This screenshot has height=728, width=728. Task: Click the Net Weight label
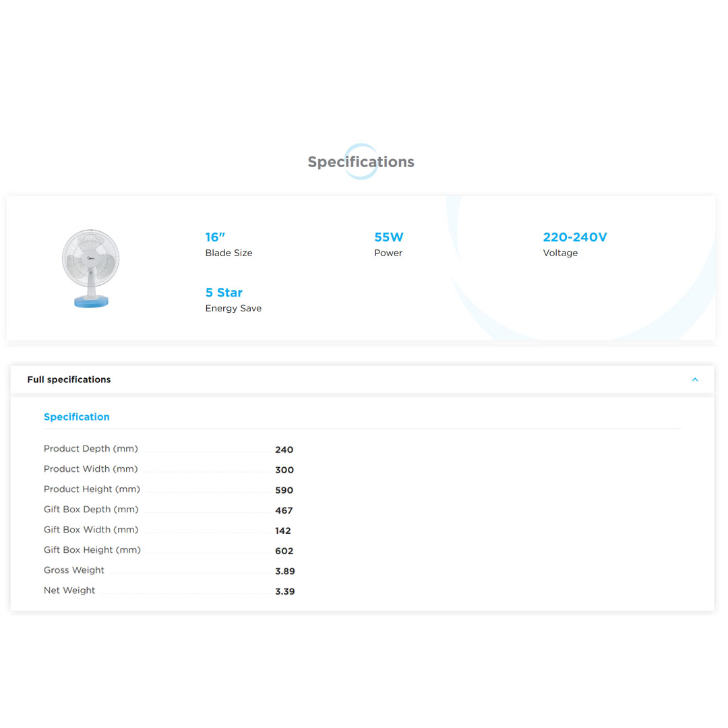click(x=69, y=590)
